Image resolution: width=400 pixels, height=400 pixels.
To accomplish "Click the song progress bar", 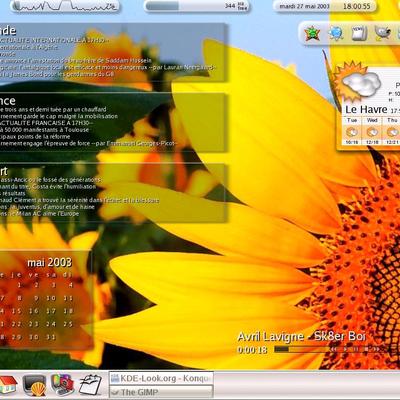I will tap(301, 349).
